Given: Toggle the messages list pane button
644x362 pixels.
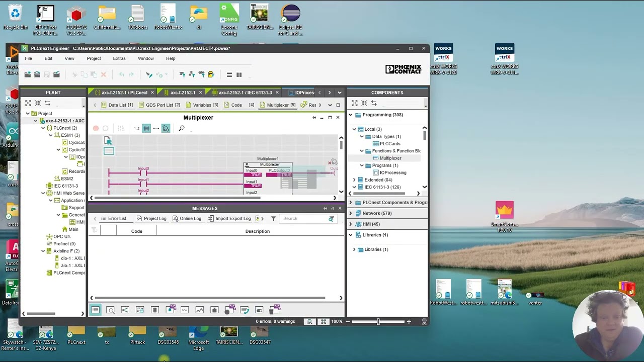Looking at the screenshot, I should (95, 310).
